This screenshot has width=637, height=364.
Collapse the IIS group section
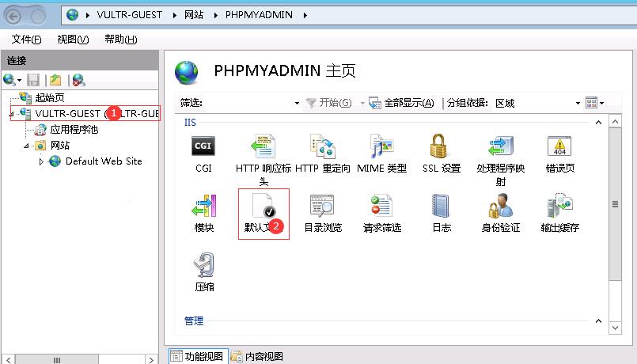[598, 123]
